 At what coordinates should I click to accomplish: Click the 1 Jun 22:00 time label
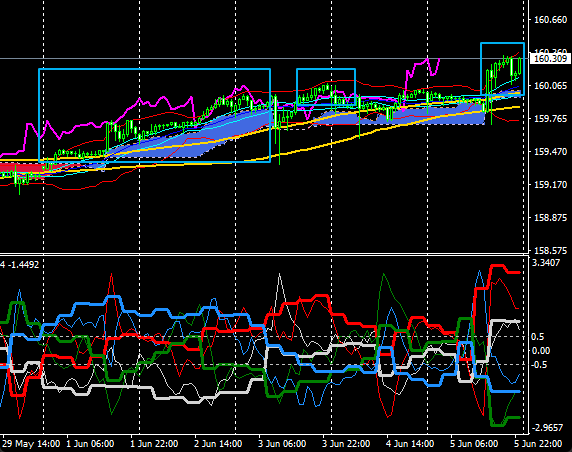pyautogui.click(x=154, y=444)
